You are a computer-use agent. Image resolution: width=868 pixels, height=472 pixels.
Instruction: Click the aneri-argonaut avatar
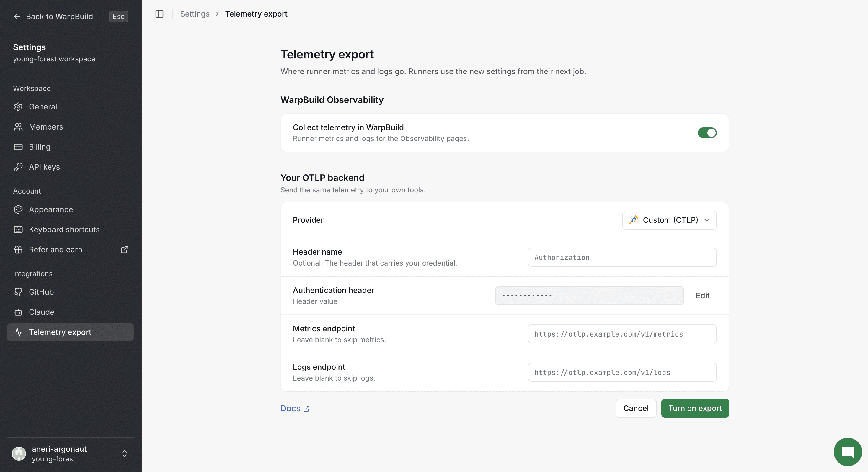point(19,453)
